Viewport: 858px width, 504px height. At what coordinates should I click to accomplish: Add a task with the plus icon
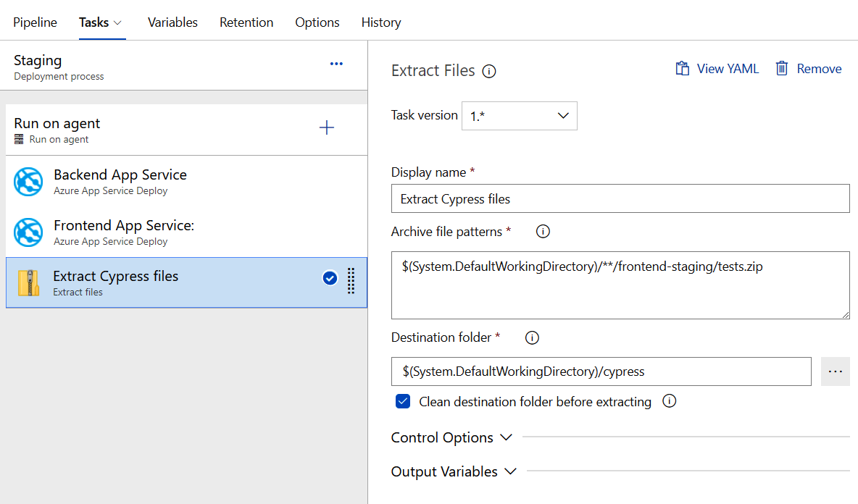[x=327, y=128]
